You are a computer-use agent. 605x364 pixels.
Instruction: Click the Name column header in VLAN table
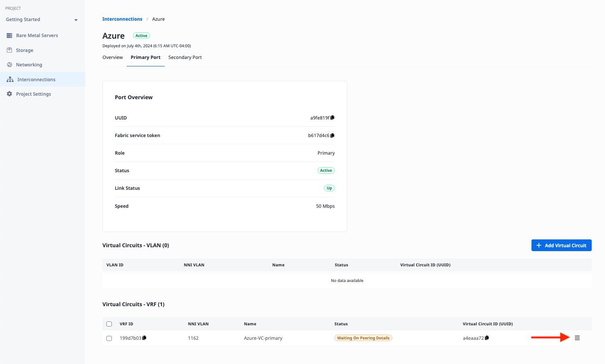278,265
